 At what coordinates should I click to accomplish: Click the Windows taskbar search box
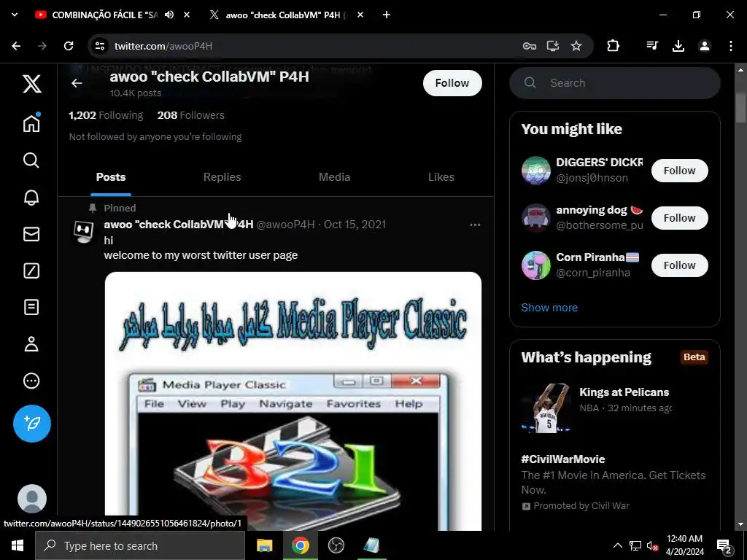(140, 545)
